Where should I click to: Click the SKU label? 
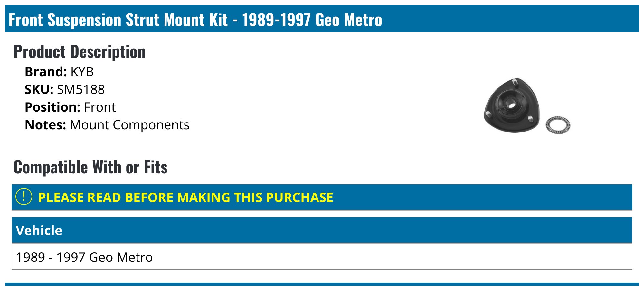pyautogui.click(x=39, y=89)
